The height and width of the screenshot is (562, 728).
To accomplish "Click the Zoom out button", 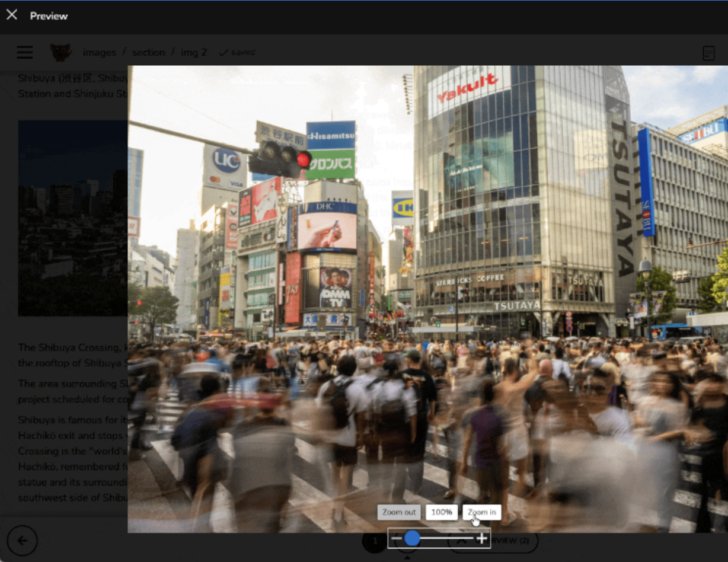I will [399, 512].
